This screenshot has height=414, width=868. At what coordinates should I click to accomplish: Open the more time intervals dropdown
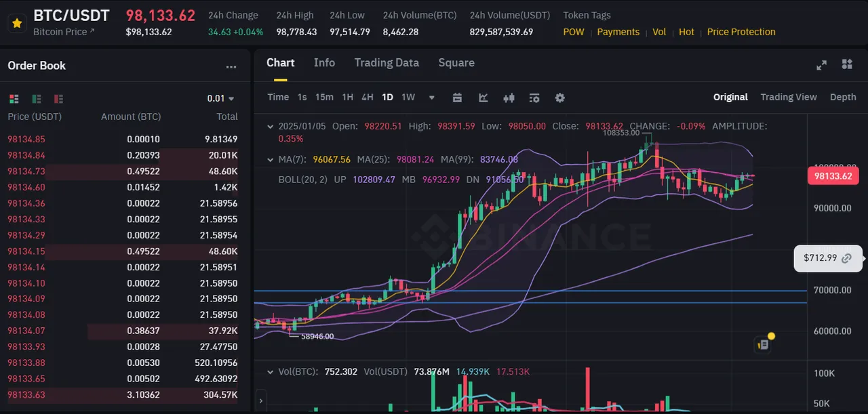tap(431, 98)
